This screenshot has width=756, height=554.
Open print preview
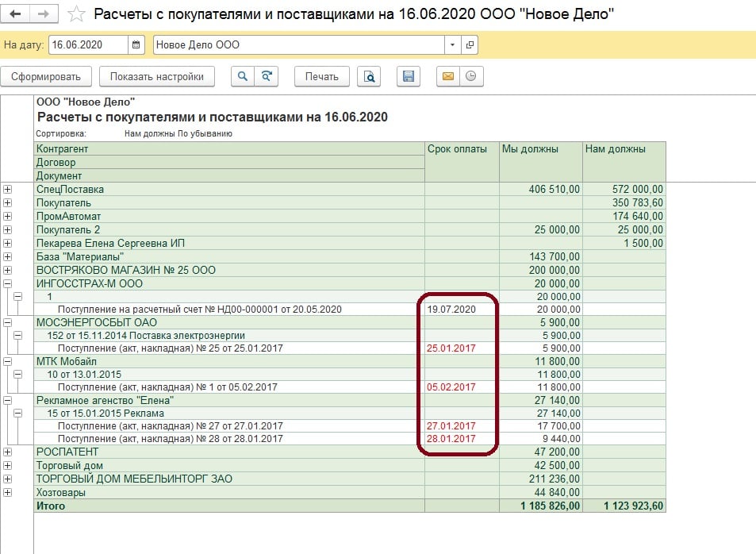point(369,76)
